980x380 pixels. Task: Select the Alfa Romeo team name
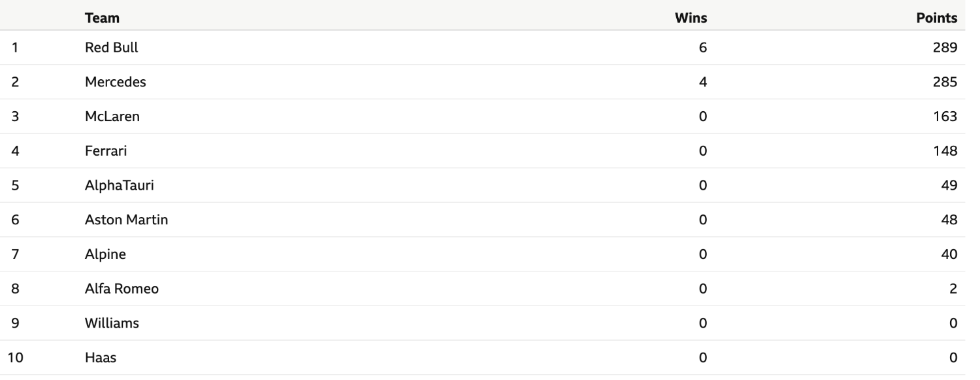(x=122, y=288)
